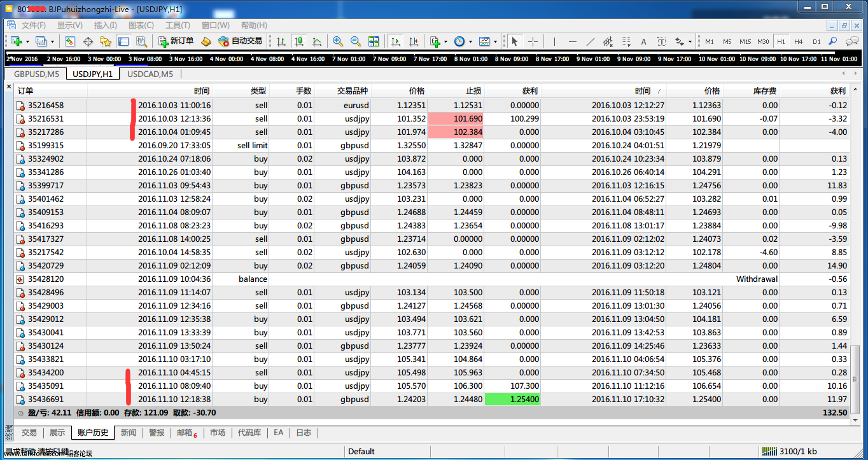Switch to the GBPUSD,M5 chart tab
The width and height of the screenshot is (868, 460).
(x=36, y=74)
